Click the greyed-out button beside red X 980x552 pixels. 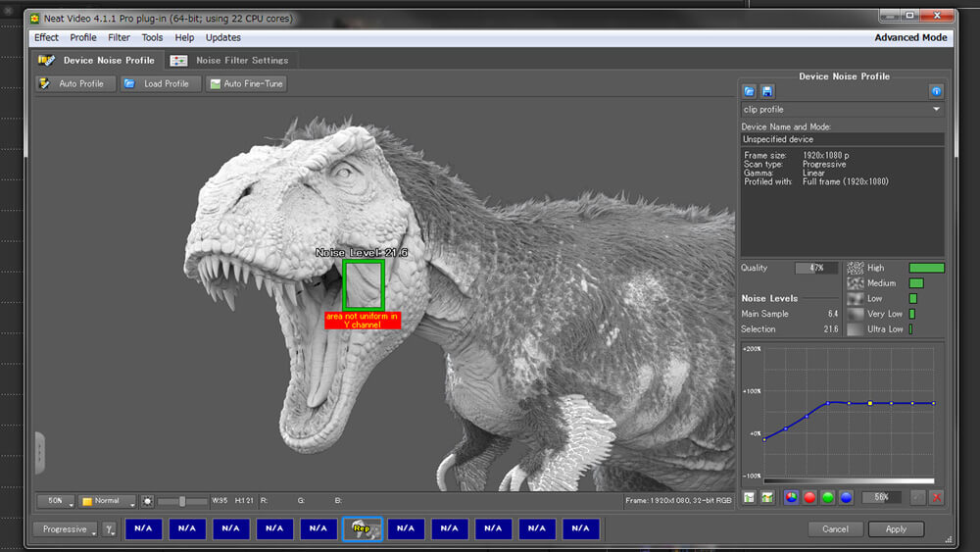[917, 498]
